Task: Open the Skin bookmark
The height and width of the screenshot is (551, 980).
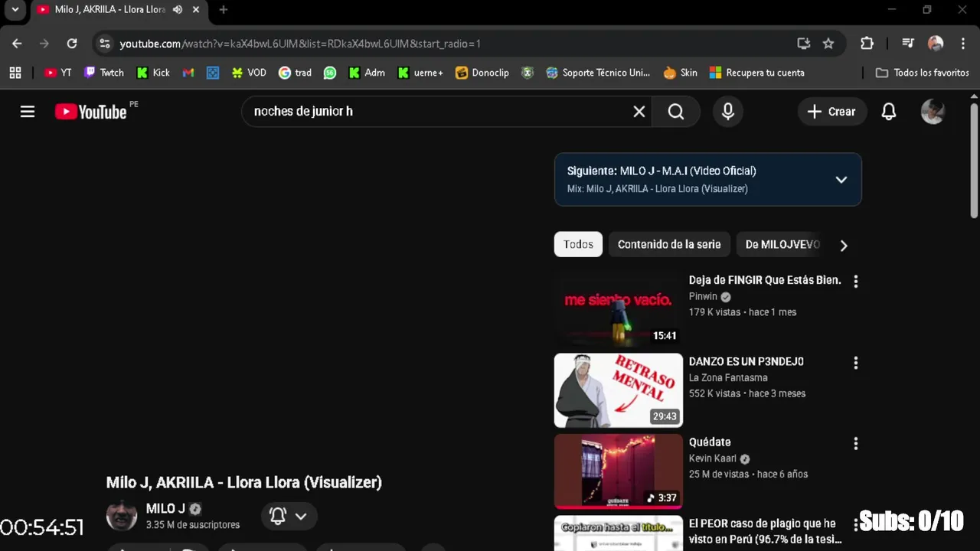Action: click(681, 73)
